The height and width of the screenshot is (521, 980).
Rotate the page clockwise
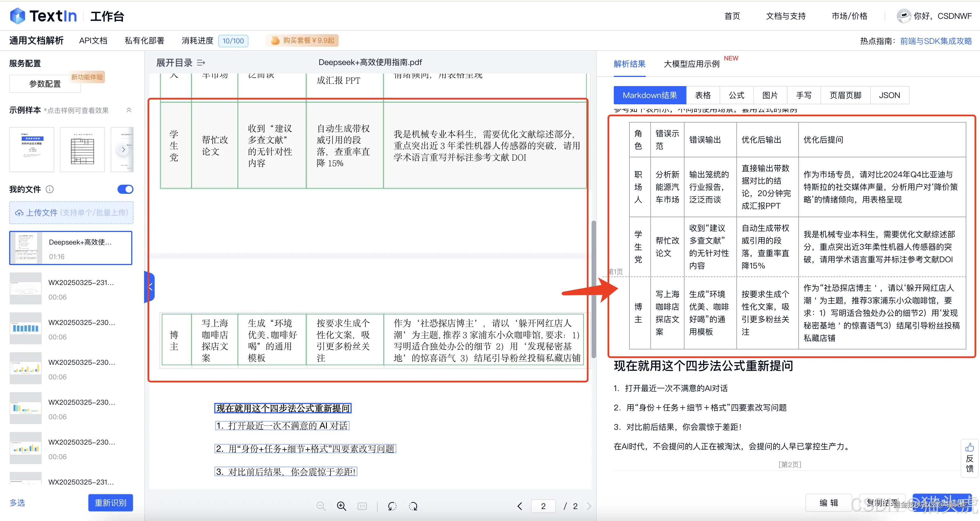pyautogui.click(x=413, y=506)
